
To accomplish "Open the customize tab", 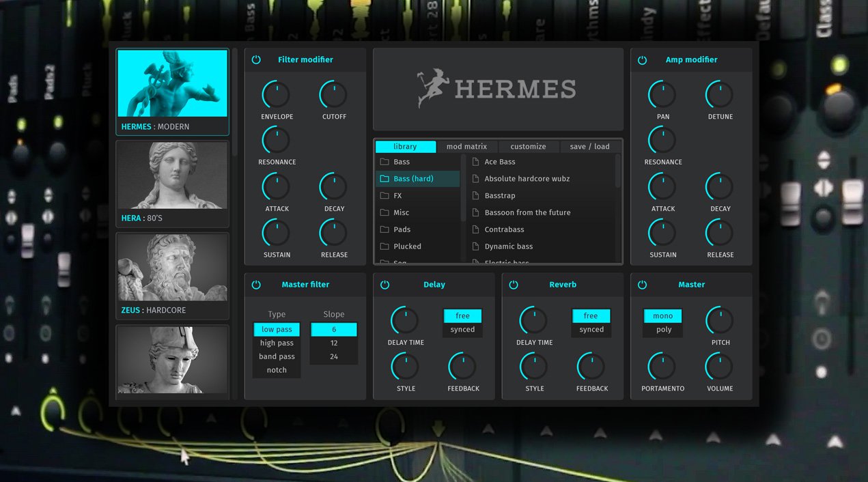I will click(529, 145).
